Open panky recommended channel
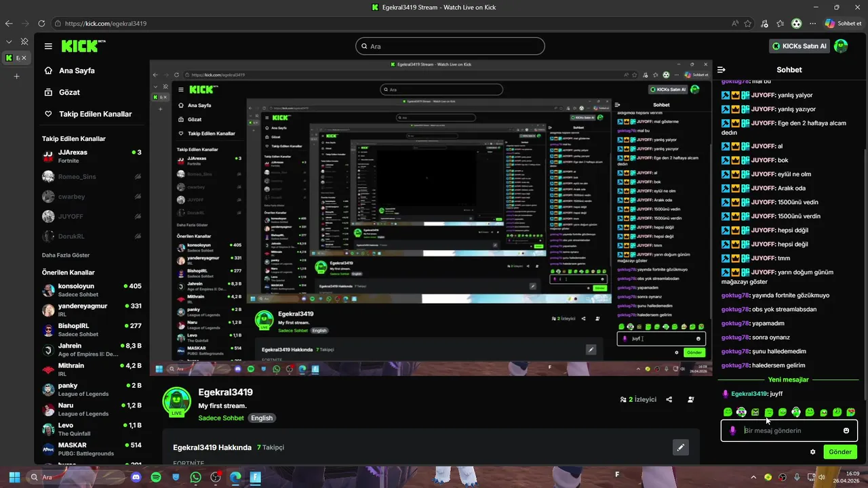This screenshot has height=488, width=868. pyautogui.click(x=92, y=389)
